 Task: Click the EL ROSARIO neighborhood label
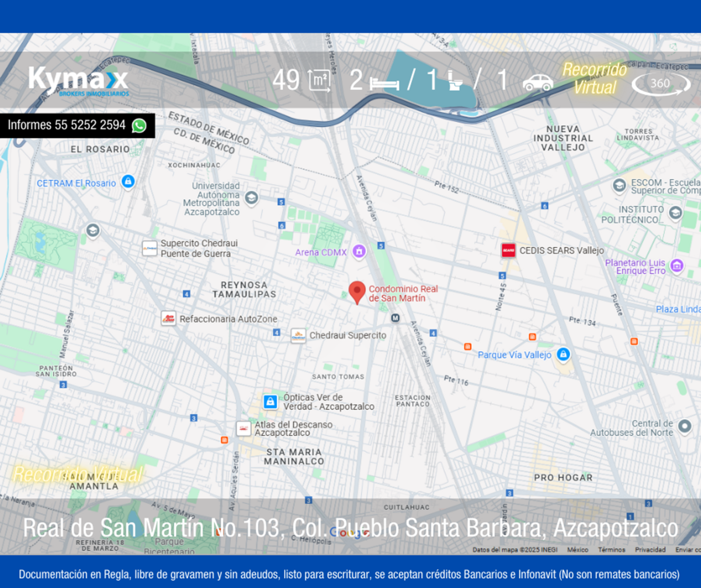coord(100,149)
